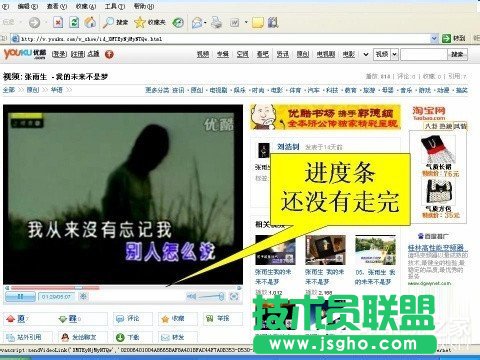
Task: Click the Mail envelope toolbar icon
Action: [x=197, y=22]
